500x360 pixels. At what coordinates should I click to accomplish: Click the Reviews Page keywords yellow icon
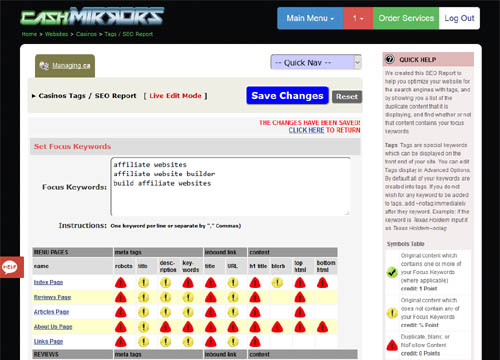coord(188,297)
